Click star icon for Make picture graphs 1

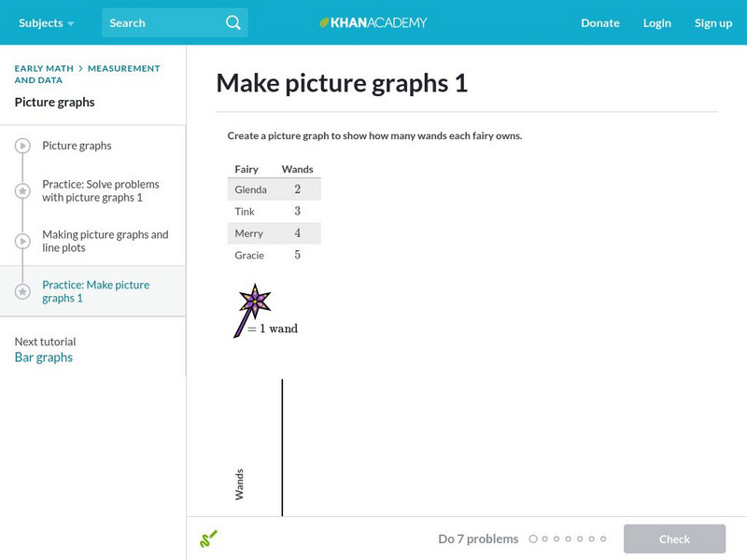pyautogui.click(x=22, y=292)
